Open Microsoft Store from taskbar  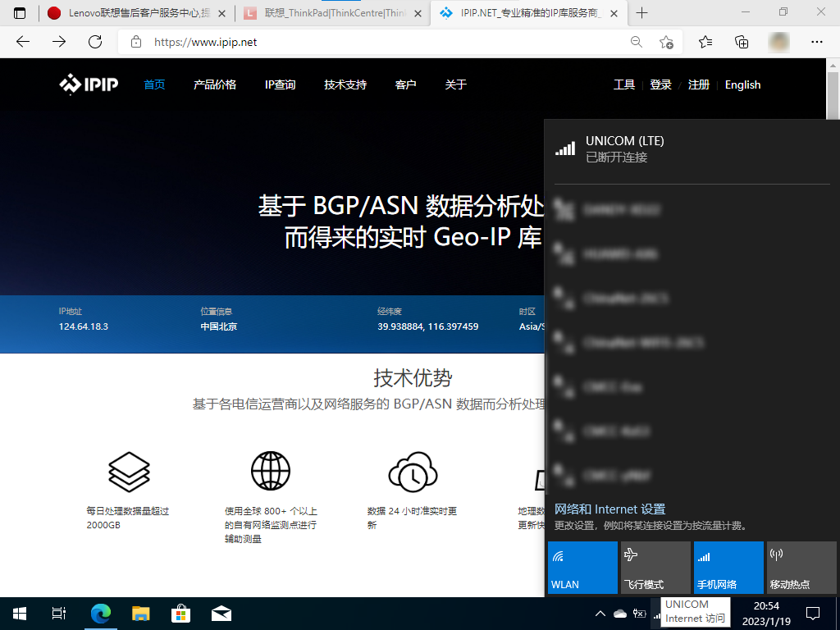tap(180, 613)
